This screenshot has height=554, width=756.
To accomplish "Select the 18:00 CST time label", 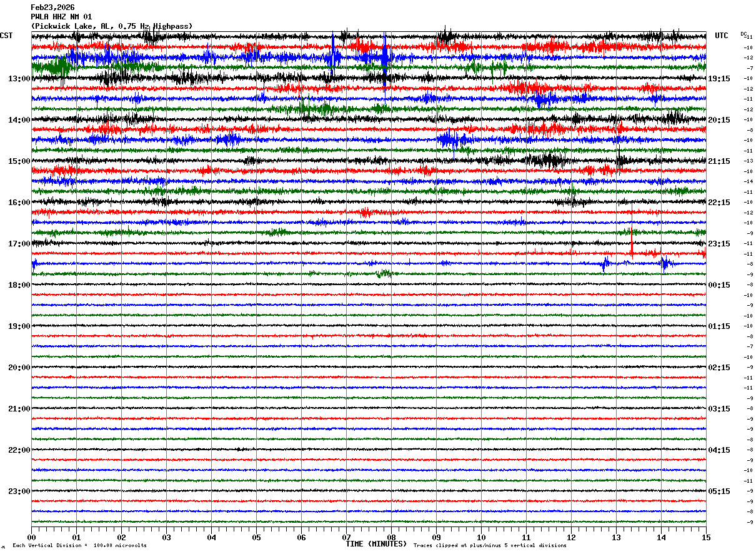I will [19, 285].
